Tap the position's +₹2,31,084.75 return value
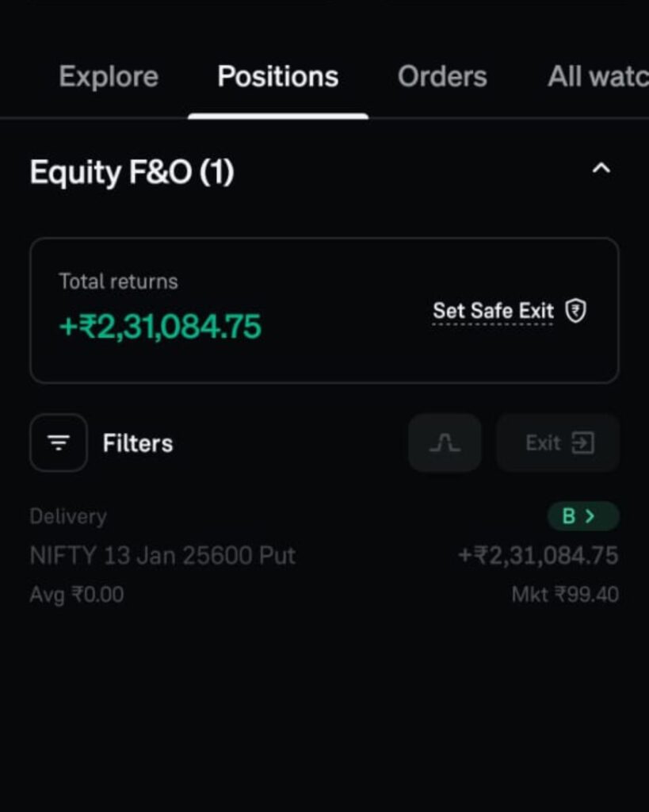 coord(538,555)
